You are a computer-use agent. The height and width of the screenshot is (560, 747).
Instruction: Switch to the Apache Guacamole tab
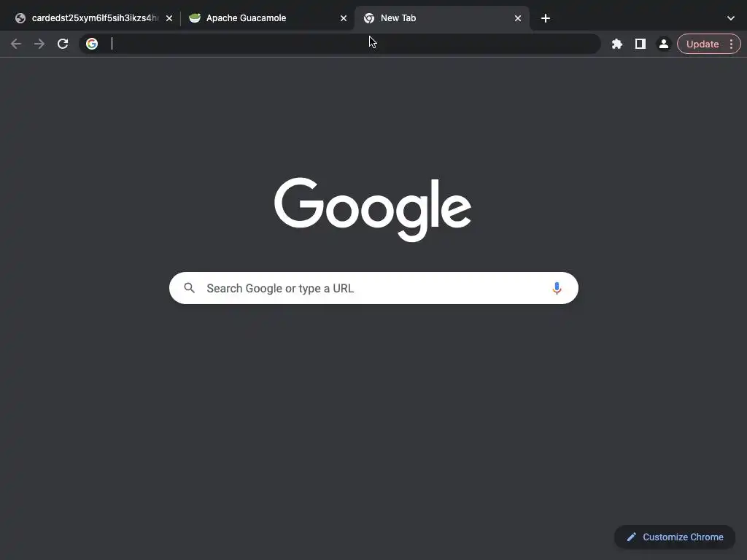[x=267, y=18]
